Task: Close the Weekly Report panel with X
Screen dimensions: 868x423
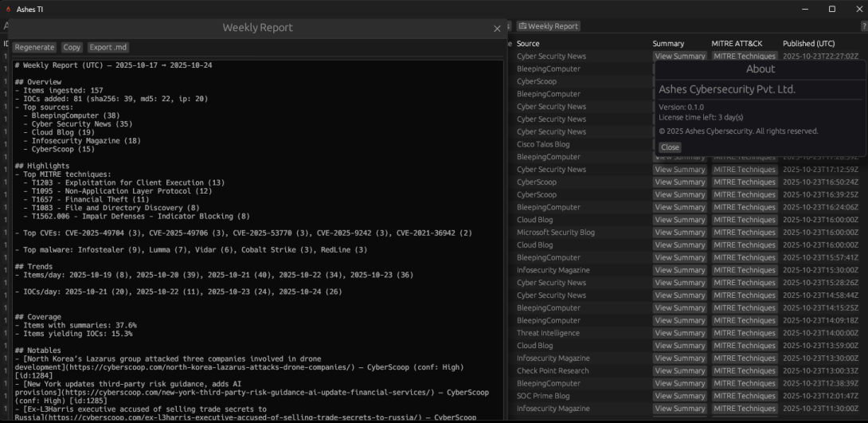Action: pyautogui.click(x=497, y=29)
